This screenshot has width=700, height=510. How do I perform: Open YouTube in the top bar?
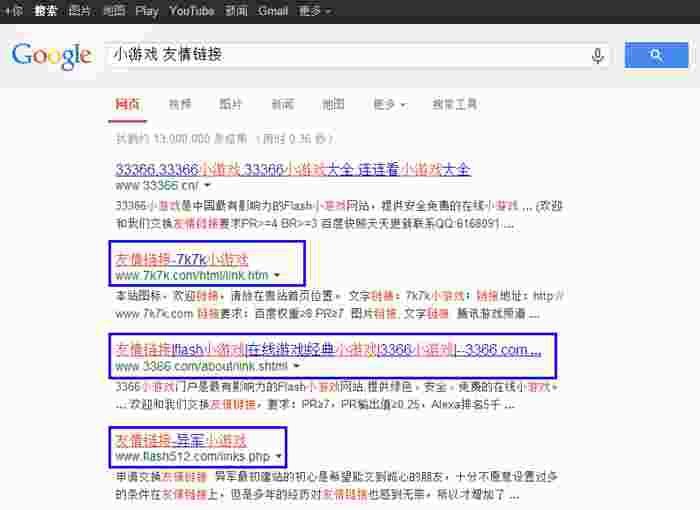[192, 11]
